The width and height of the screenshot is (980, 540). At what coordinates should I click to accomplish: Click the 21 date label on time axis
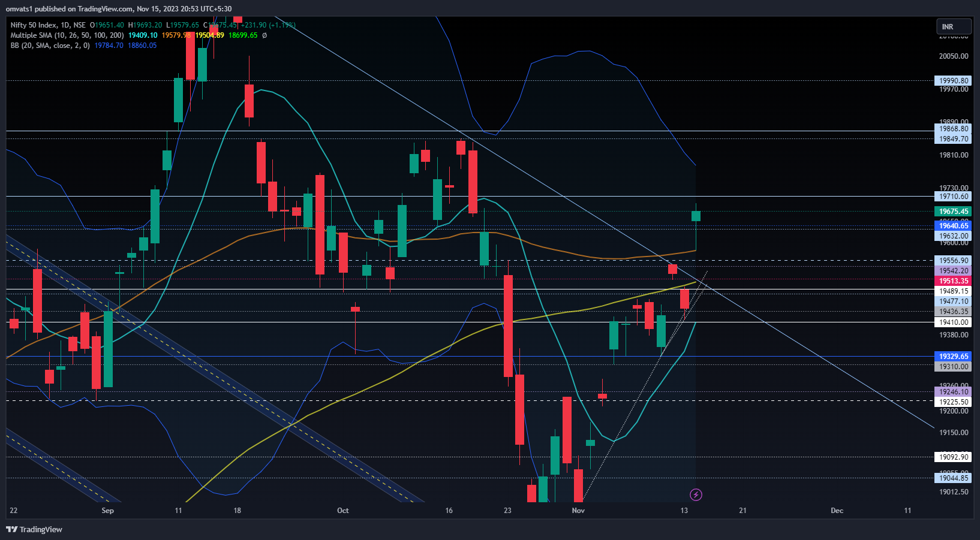tap(743, 511)
